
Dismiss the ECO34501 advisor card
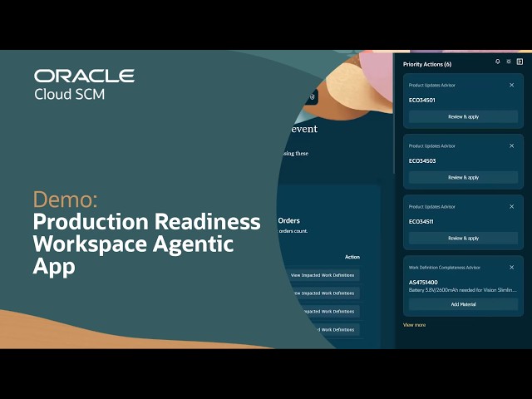pos(512,85)
